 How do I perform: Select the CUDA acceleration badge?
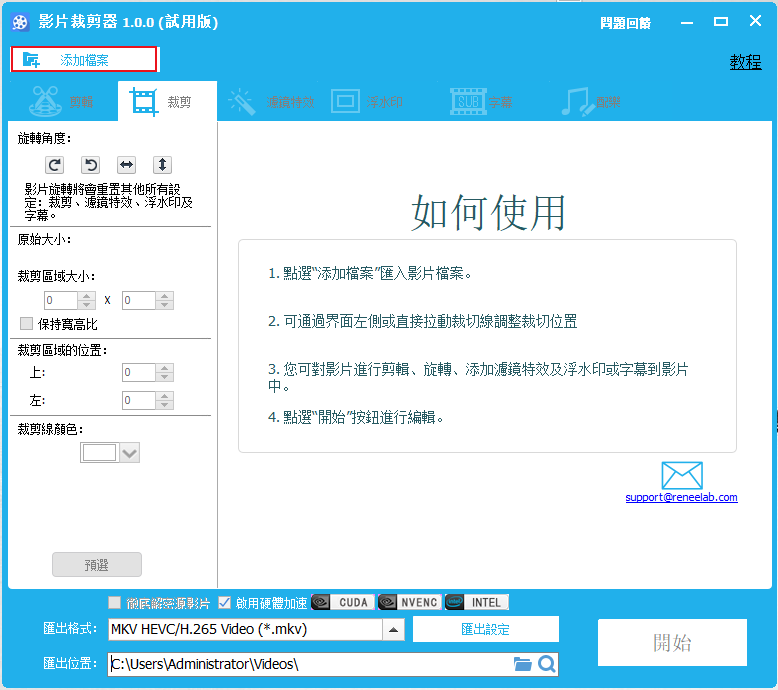tap(342, 602)
